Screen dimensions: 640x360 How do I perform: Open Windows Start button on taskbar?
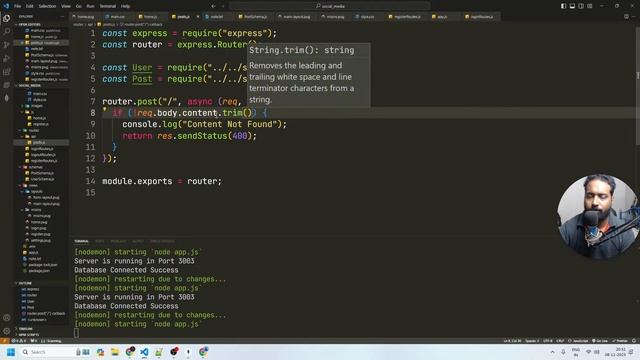[x=11, y=352]
